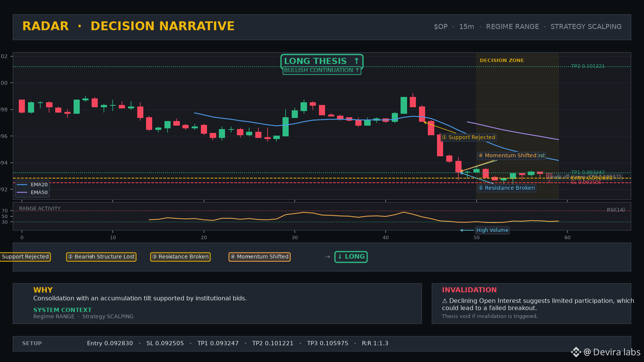The width and height of the screenshot is (644, 362).
Task: Click TP3 0.105975 in the setup bar
Action: click(x=328, y=344)
